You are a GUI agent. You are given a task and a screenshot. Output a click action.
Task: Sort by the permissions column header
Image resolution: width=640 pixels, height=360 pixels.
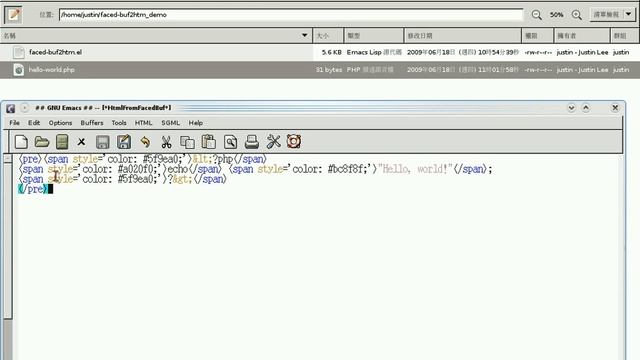point(538,36)
